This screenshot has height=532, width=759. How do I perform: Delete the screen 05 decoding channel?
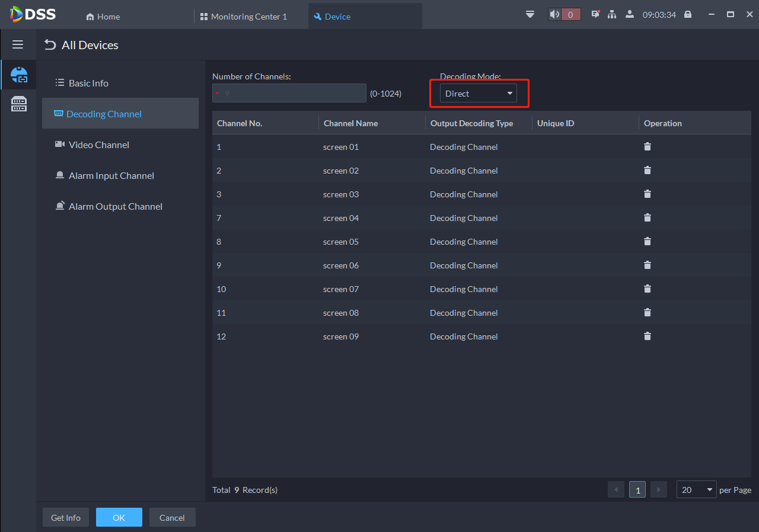click(x=648, y=241)
